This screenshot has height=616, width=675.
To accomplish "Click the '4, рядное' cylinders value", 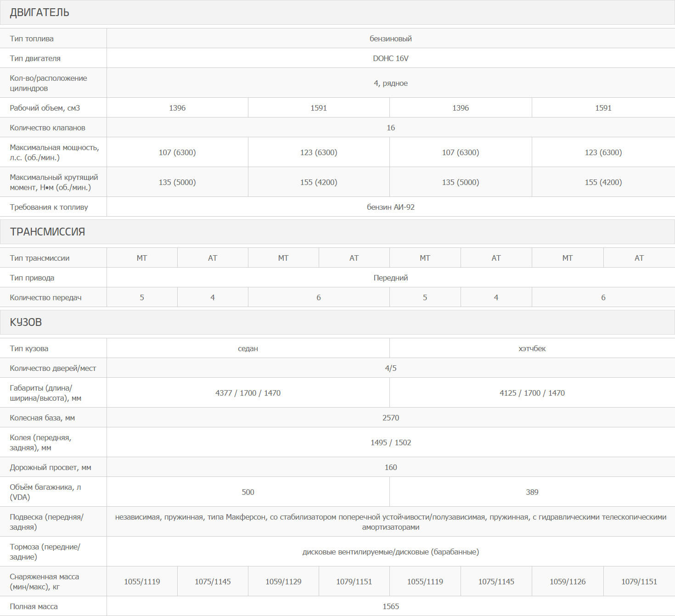I will point(391,83).
